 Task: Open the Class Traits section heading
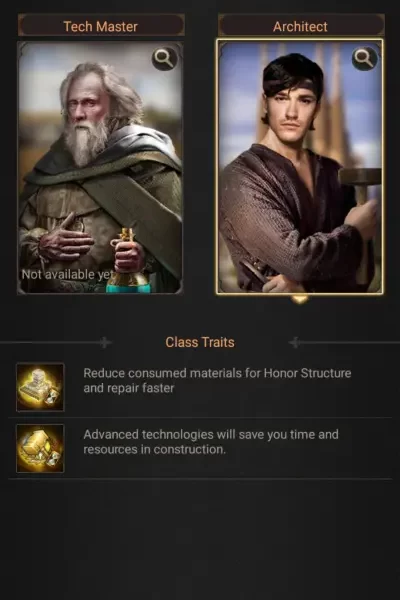pyautogui.click(x=200, y=342)
